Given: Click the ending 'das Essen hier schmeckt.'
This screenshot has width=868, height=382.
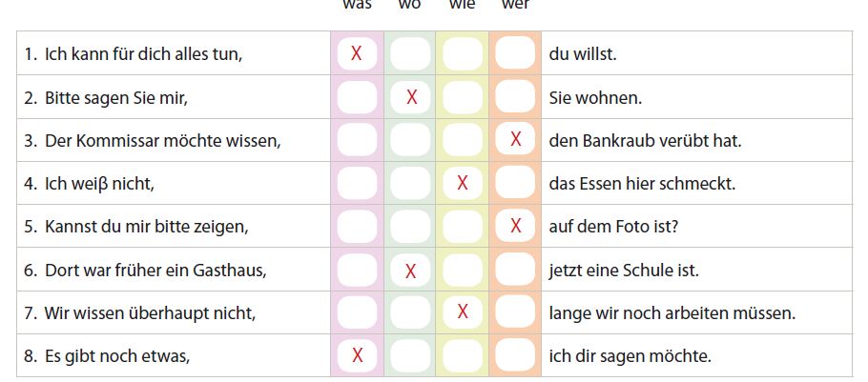Looking at the screenshot, I should pos(642,184).
